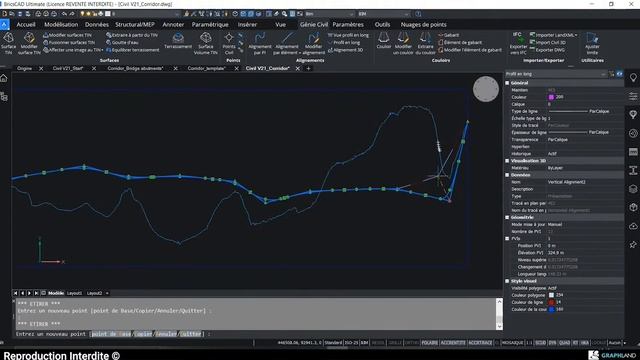
Task: Toggle MOSAIQUE in status bar
Action: click(512, 343)
